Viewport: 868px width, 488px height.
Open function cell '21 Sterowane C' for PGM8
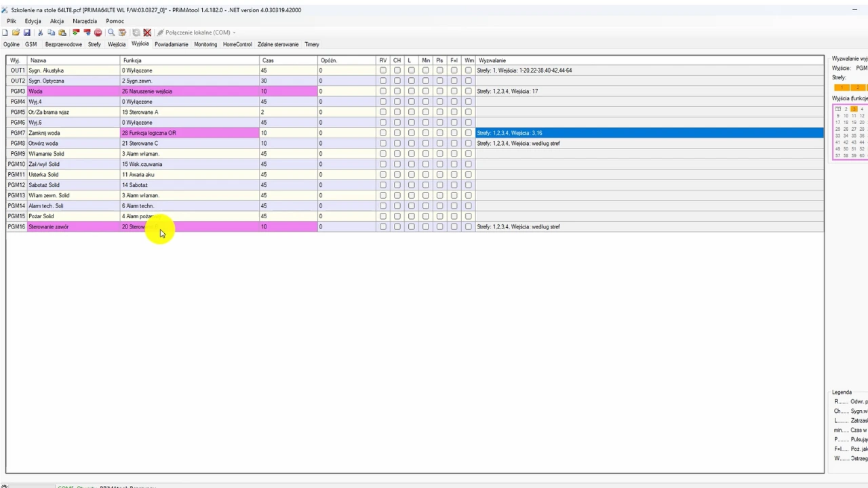(190, 144)
